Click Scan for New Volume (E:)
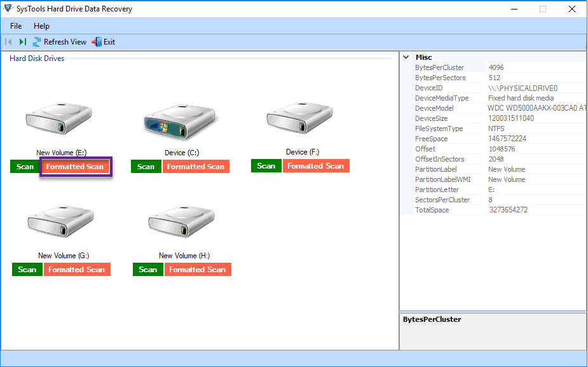Image resolution: width=588 pixels, height=367 pixels. 25,167
